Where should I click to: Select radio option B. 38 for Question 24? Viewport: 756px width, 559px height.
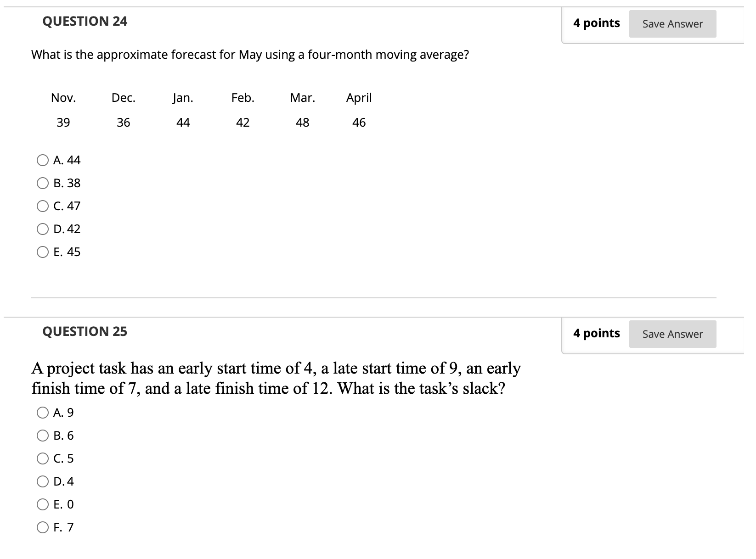(42, 183)
